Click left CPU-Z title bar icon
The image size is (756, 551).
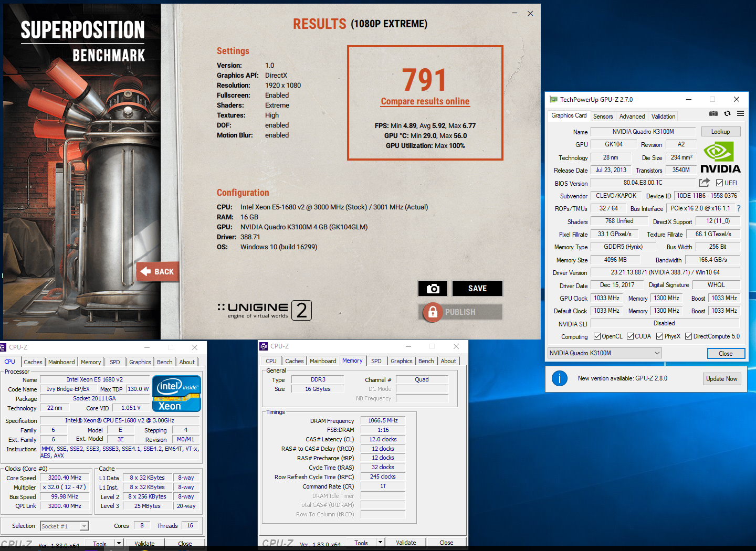[x=3, y=347]
